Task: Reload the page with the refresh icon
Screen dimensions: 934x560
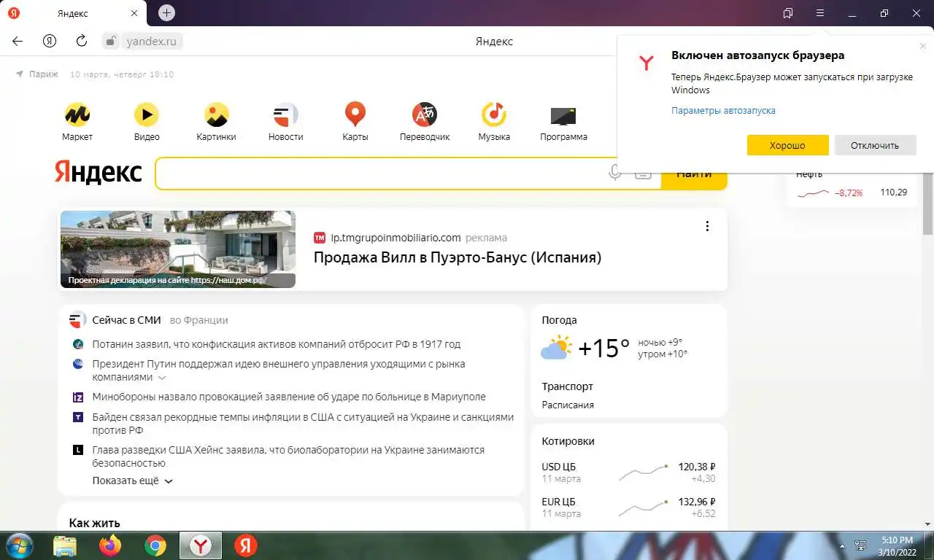Action: [x=82, y=41]
